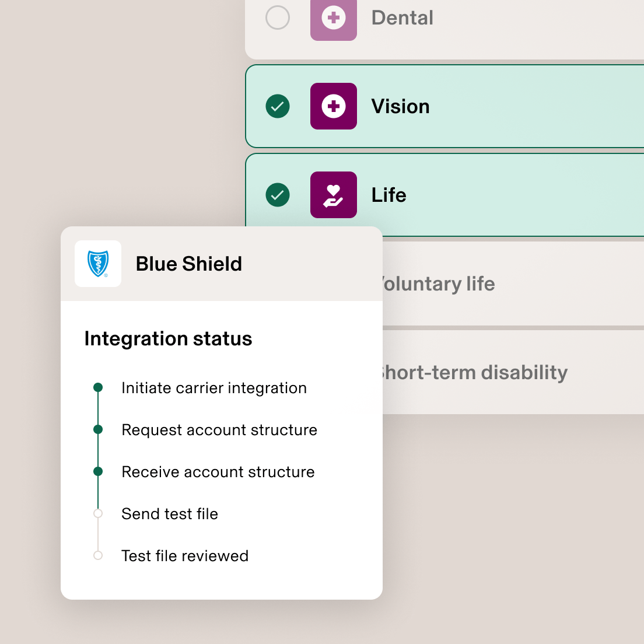Click the Request account structure step
This screenshot has height=644, width=644.
[219, 430]
